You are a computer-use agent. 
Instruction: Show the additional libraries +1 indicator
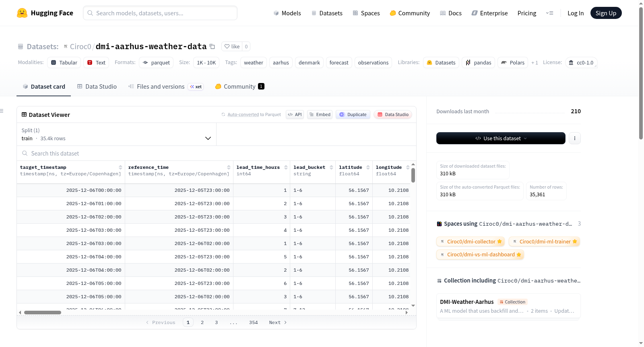coord(535,62)
